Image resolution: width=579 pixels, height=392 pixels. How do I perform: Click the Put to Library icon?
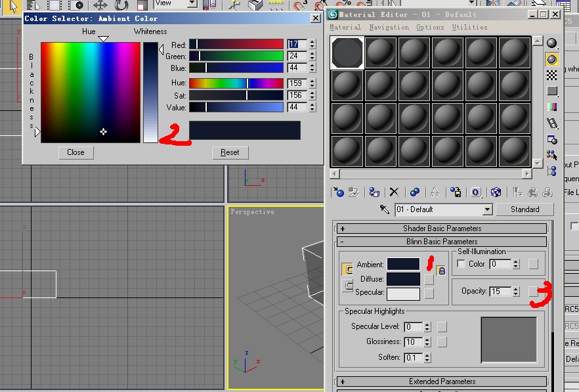tap(456, 192)
